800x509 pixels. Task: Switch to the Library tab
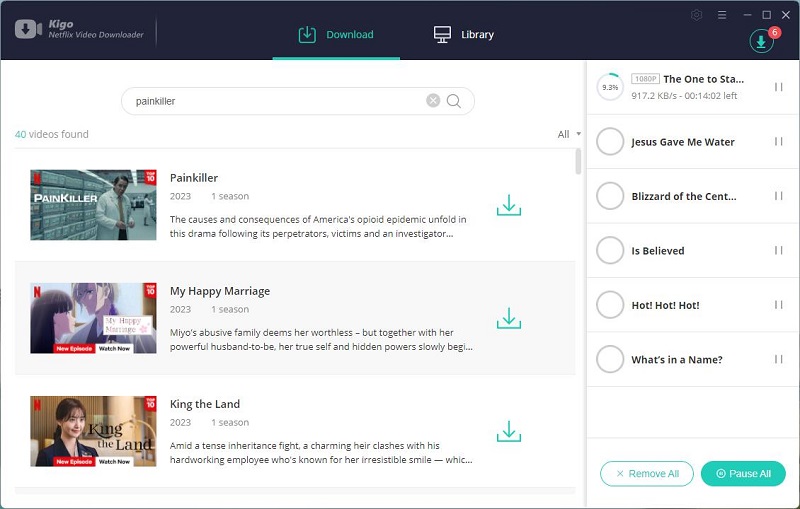[463, 35]
